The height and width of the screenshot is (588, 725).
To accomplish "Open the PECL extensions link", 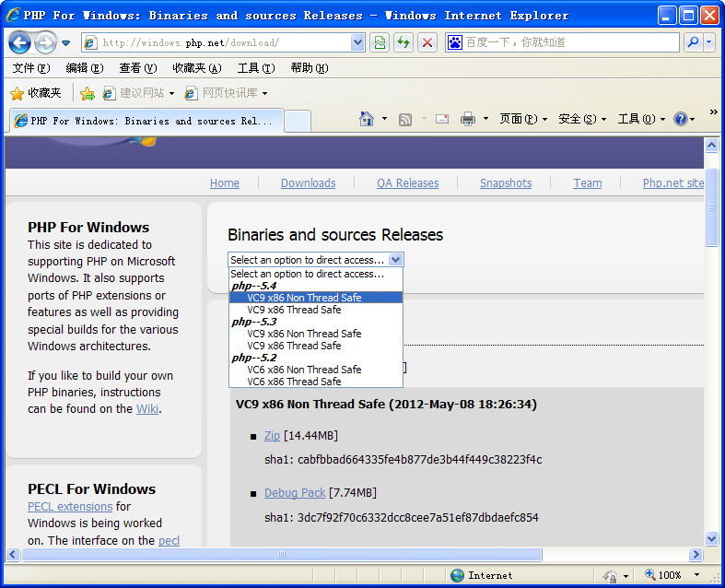I will (70, 507).
